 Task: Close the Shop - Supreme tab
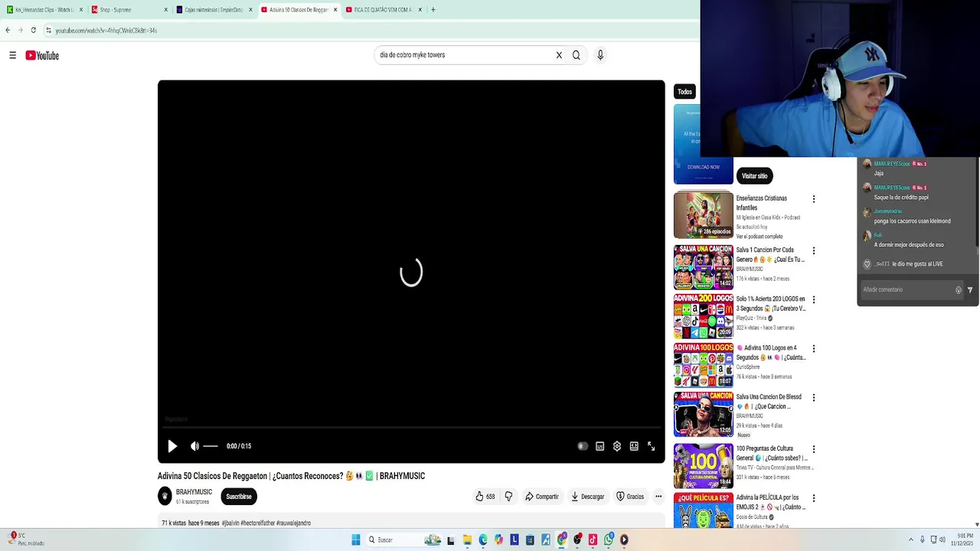[x=165, y=10]
